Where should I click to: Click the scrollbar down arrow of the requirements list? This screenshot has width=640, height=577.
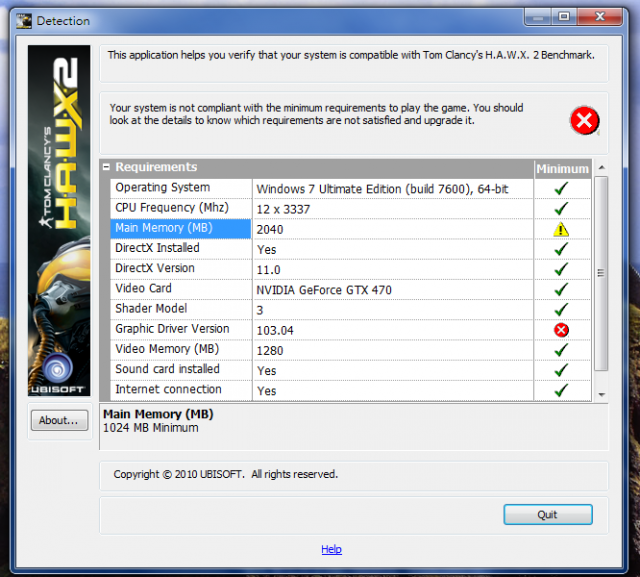point(602,395)
